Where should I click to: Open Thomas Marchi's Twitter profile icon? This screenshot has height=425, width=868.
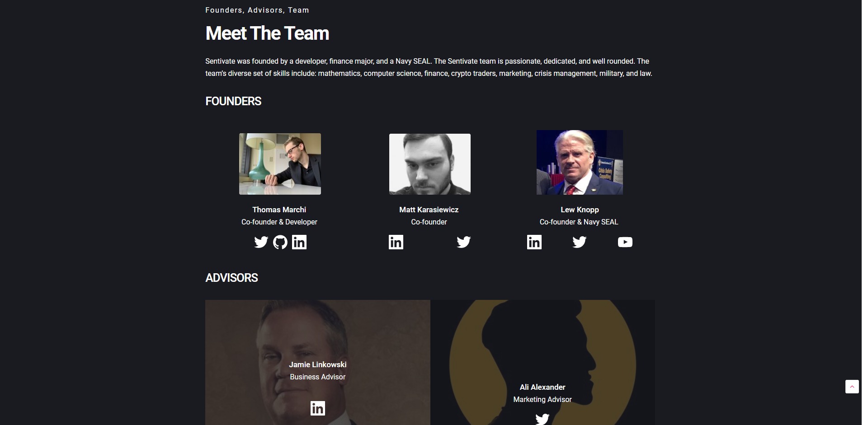(261, 242)
